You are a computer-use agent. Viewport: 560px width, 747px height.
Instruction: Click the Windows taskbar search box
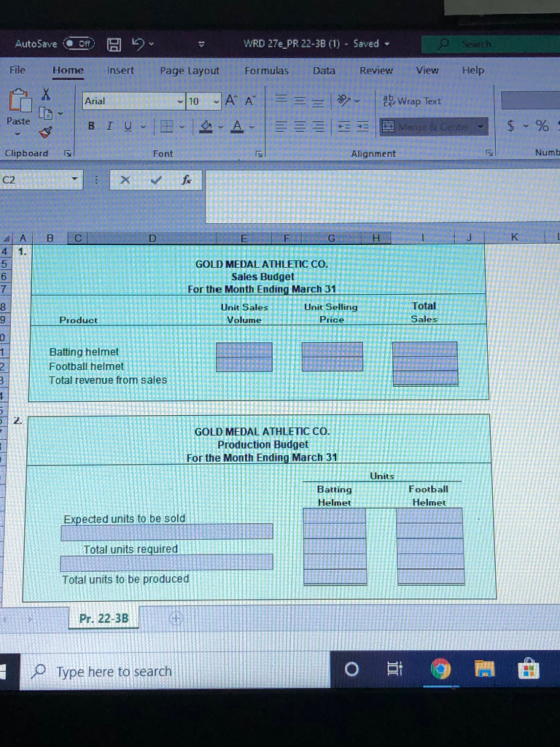point(175,671)
